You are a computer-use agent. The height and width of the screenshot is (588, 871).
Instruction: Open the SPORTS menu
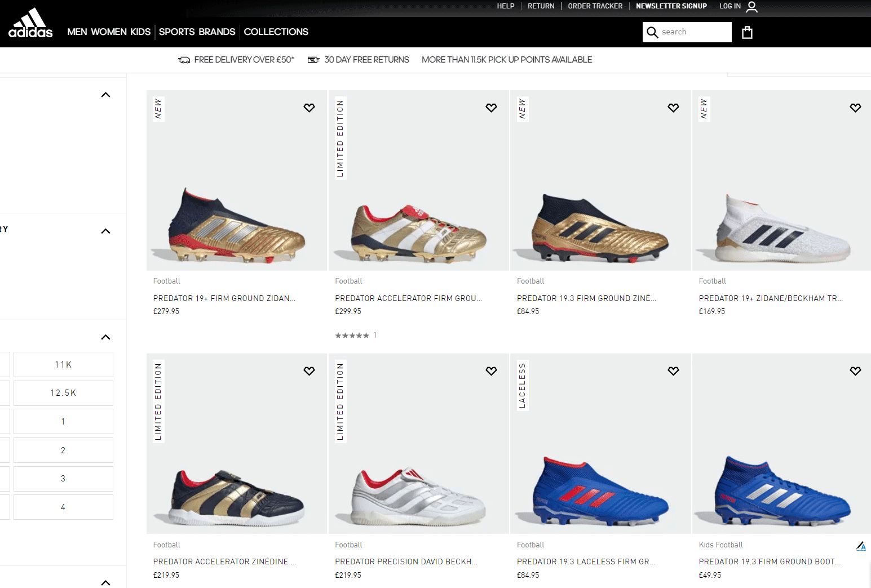[177, 32]
